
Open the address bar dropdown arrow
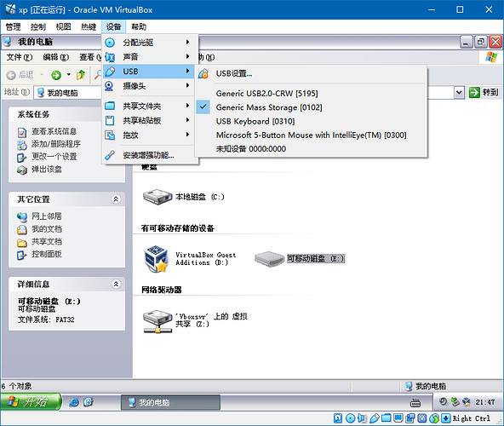(460, 93)
